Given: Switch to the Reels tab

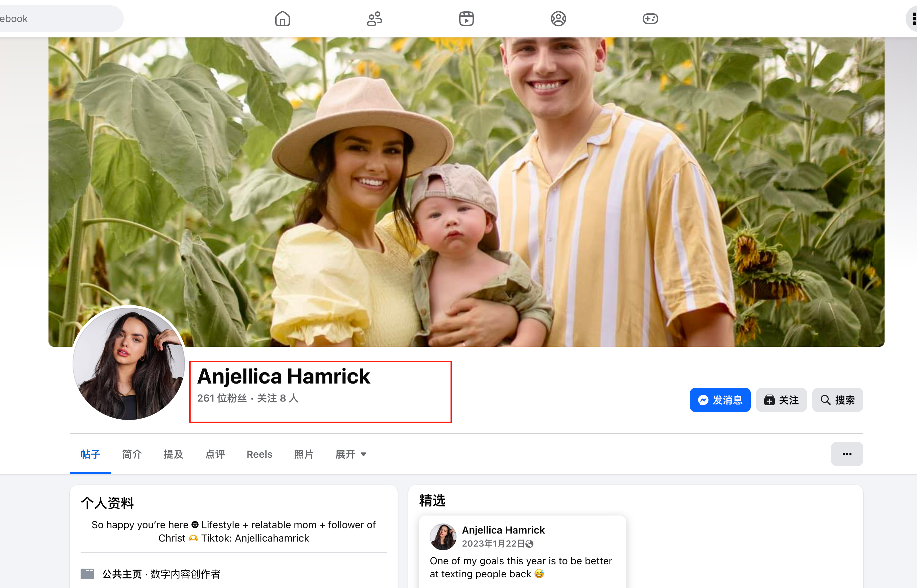Looking at the screenshot, I should (x=259, y=454).
